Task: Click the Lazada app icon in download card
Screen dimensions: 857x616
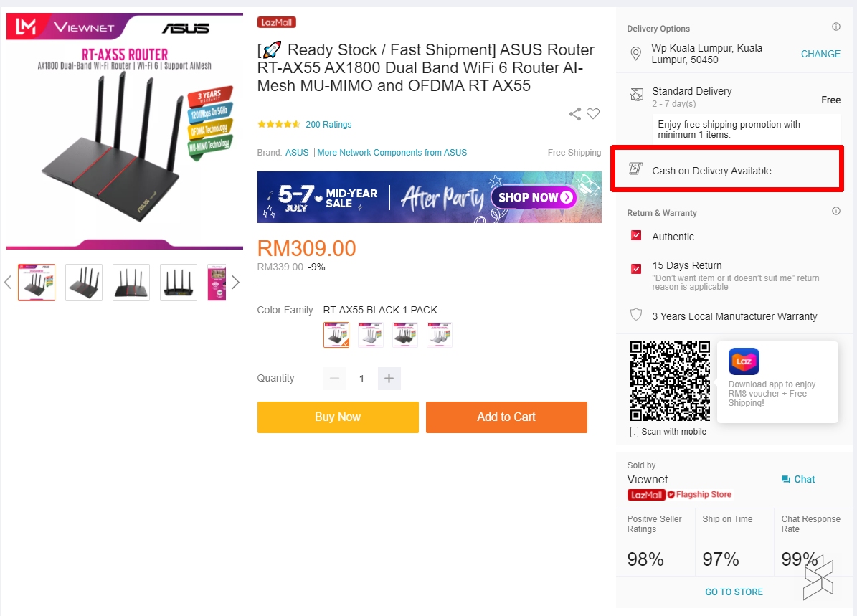Action: click(744, 362)
